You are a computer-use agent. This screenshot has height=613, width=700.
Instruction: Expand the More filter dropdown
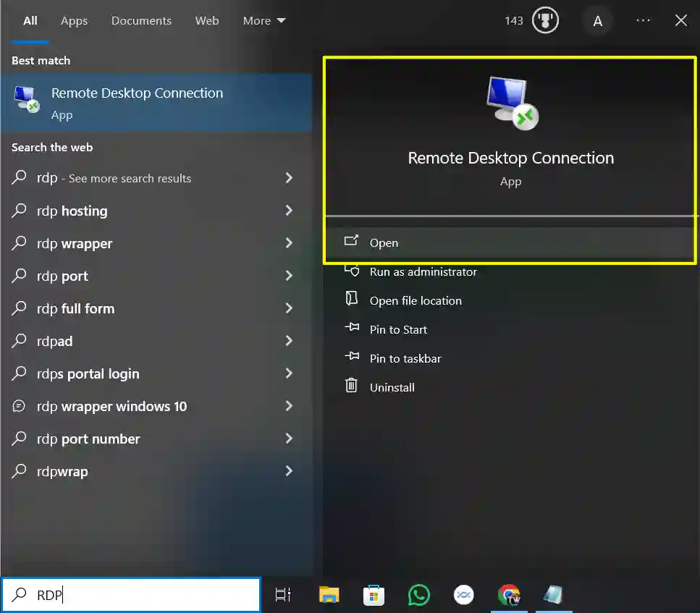[264, 20]
